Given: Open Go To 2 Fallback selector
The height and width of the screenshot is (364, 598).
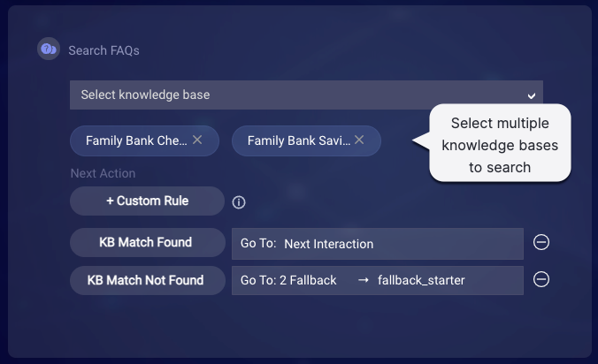Looking at the screenshot, I should click(x=378, y=281).
